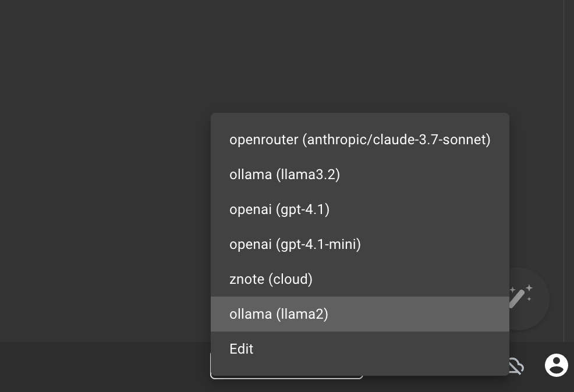Select openrouter (anthropic/claude-3.7-sonnet) model
Screen dimensions: 574x392
(360, 140)
